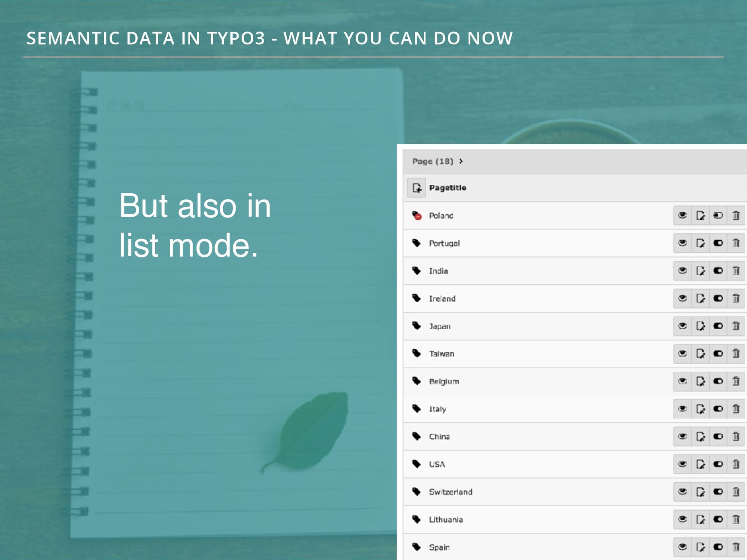Screen dimensions: 747x560
Task: Edit the Italy record
Action: 700,409
